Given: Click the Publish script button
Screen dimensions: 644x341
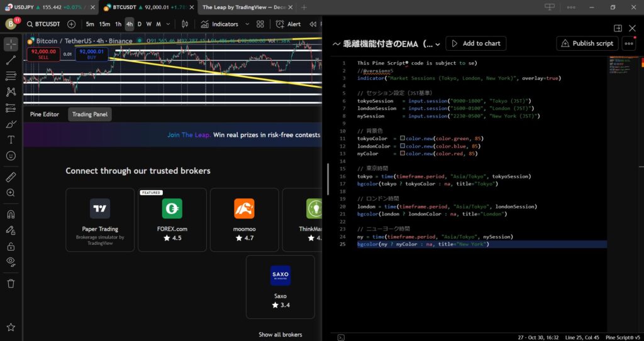Looking at the screenshot, I should [587, 43].
